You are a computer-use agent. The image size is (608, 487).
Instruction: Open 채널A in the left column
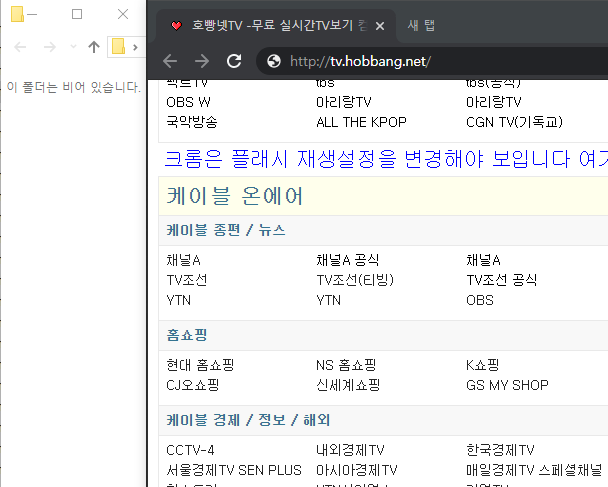point(183,260)
